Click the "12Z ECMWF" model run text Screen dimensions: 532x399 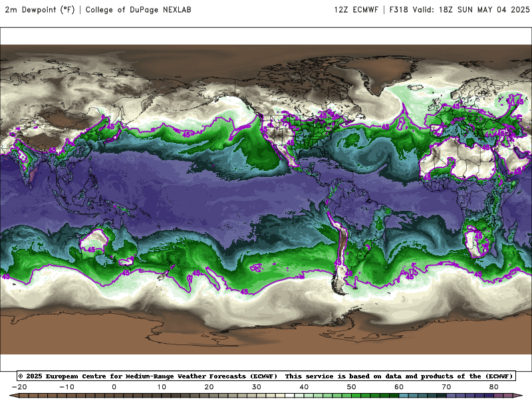pyautogui.click(x=356, y=9)
